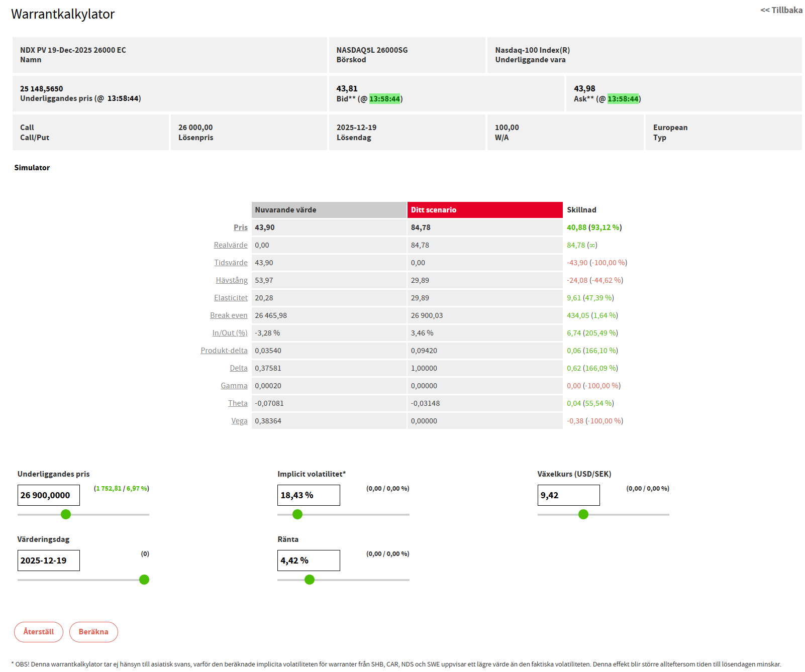Screen dimensions: 805x672
Task: Open the Pris term link
Action: tap(240, 228)
